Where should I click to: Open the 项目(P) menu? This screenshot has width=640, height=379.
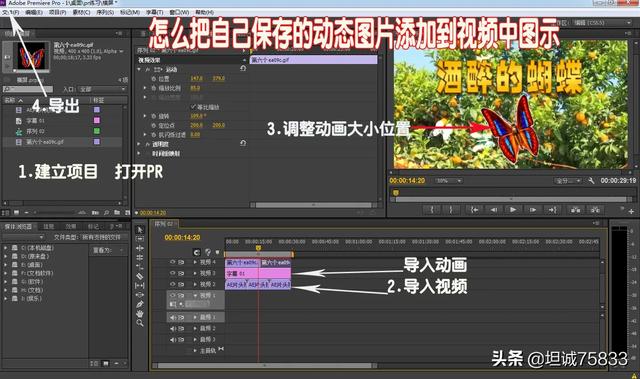(x=57, y=13)
